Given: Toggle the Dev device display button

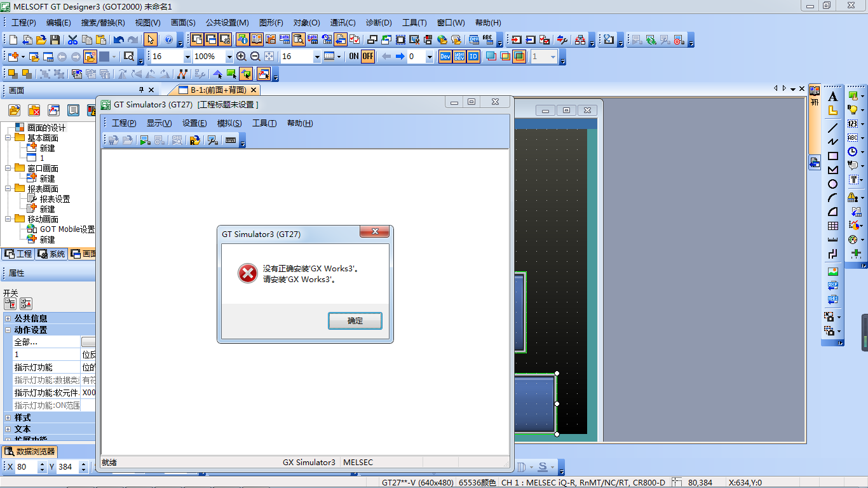Looking at the screenshot, I should coord(445,57).
